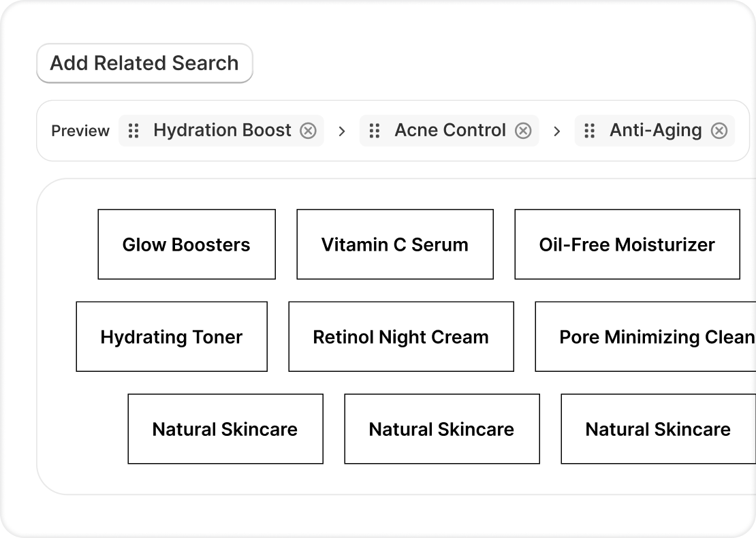The image size is (756, 538).
Task: Choose the Vitamin C Serum suggestion
Action: [x=395, y=244]
